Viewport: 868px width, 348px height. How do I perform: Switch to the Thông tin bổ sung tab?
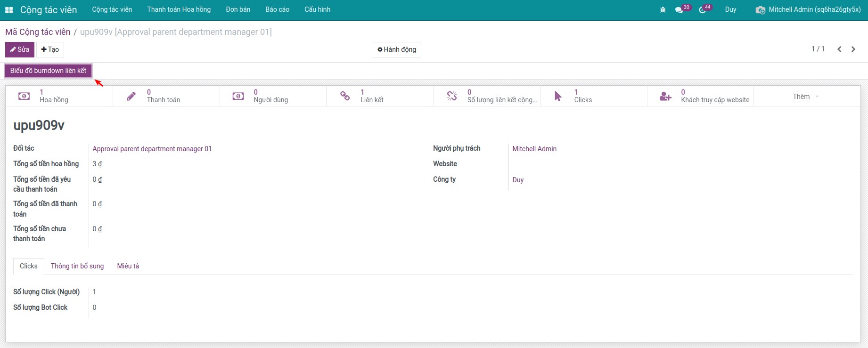(77, 266)
